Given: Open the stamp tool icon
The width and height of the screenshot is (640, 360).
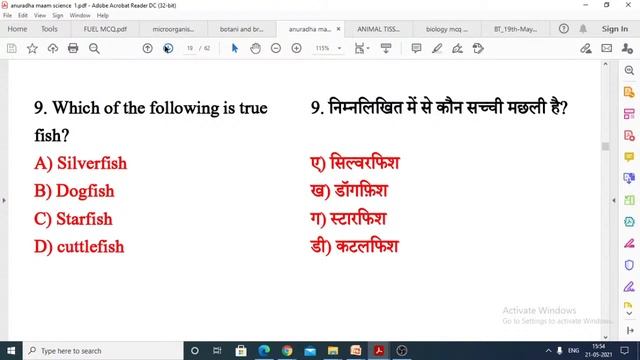Looking at the screenshot, I should click(478, 49).
